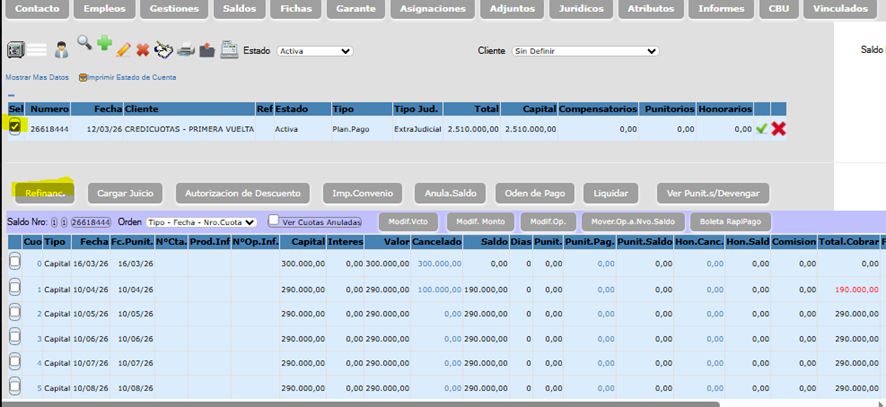This screenshot has width=886, height=407.
Task: Select checkbox for cuota 3 dated 10/06/26
Action: point(15,337)
